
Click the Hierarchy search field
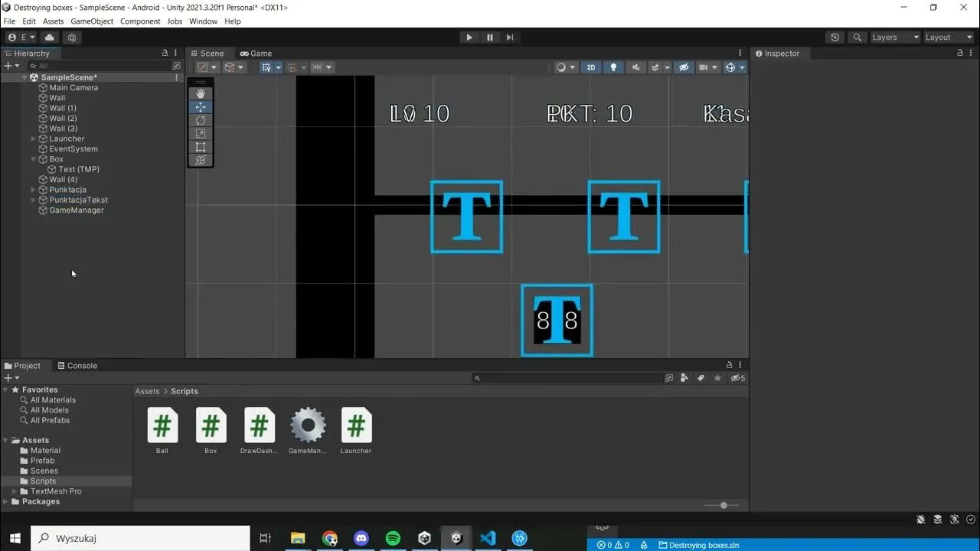click(x=101, y=66)
